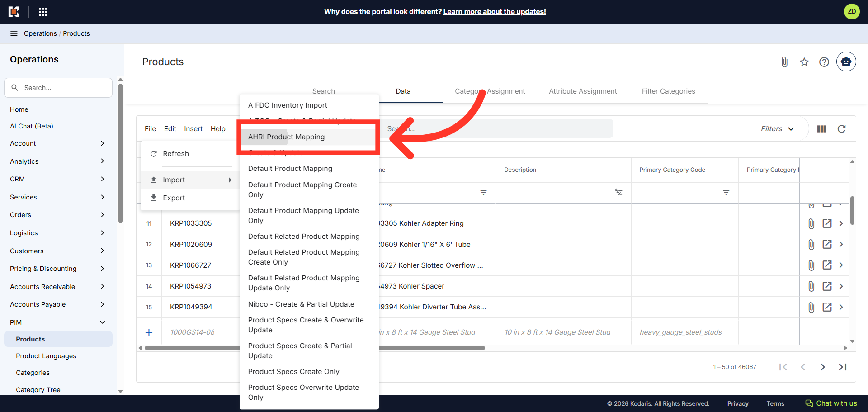Open attachments for KRP1020609 row
Viewport: 868px width, 412px height.
[811, 244]
